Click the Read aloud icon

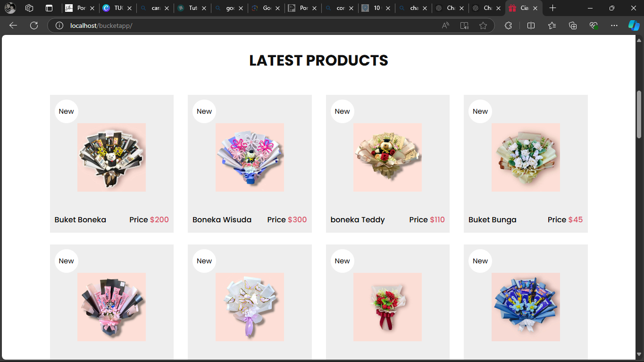point(445,25)
